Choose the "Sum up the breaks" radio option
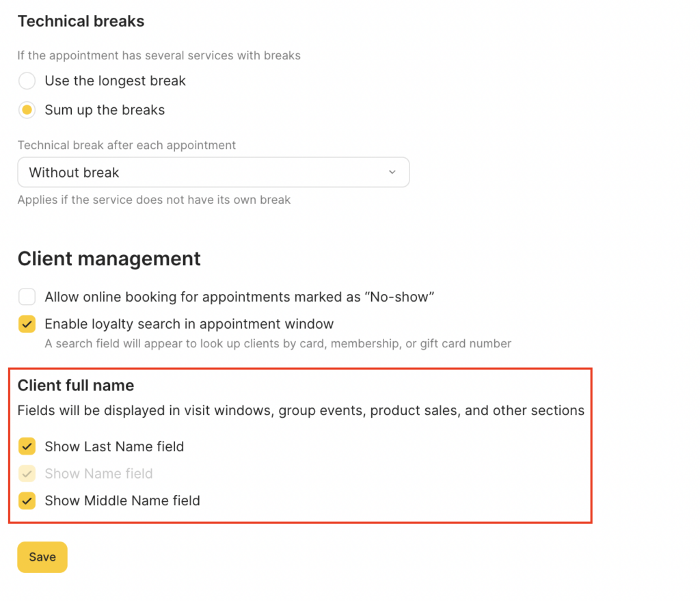This screenshot has height=601, width=700. (27, 110)
